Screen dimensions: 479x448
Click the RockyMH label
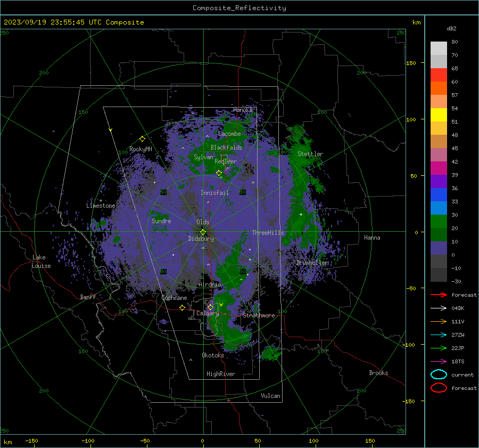(x=141, y=149)
